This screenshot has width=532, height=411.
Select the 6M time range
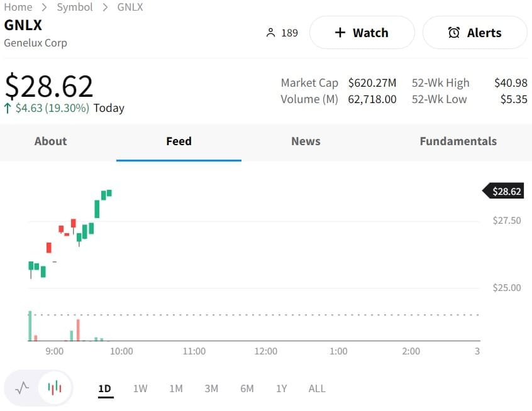pos(247,388)
